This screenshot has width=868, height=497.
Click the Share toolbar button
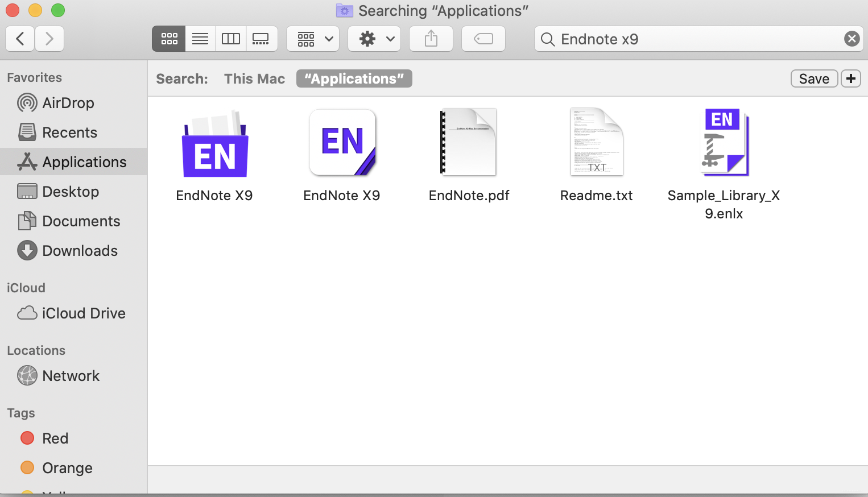click(431, 39)
